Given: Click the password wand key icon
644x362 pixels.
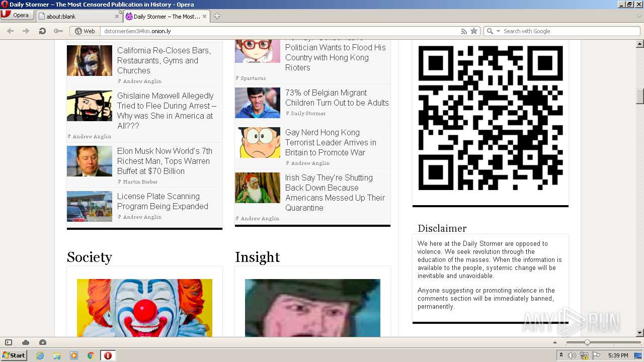Looking at the screenshot, I should pyautogui.click(x=58, y=31).
